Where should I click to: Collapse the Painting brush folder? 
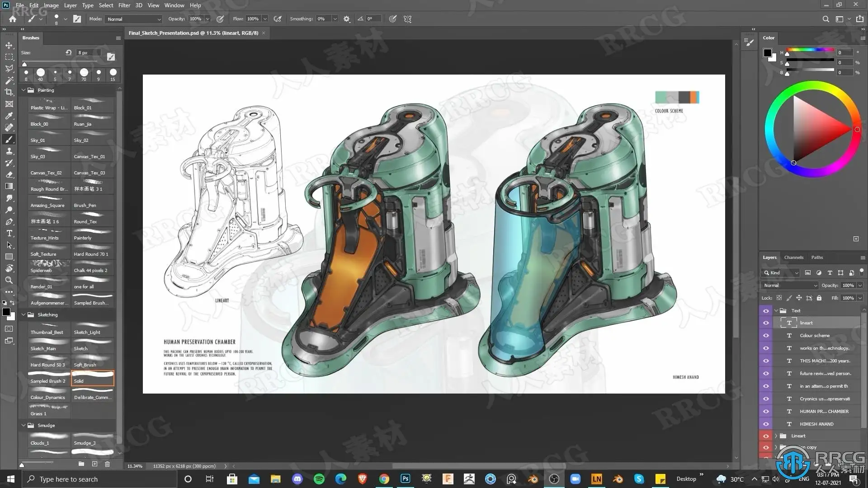coord(24,90)
